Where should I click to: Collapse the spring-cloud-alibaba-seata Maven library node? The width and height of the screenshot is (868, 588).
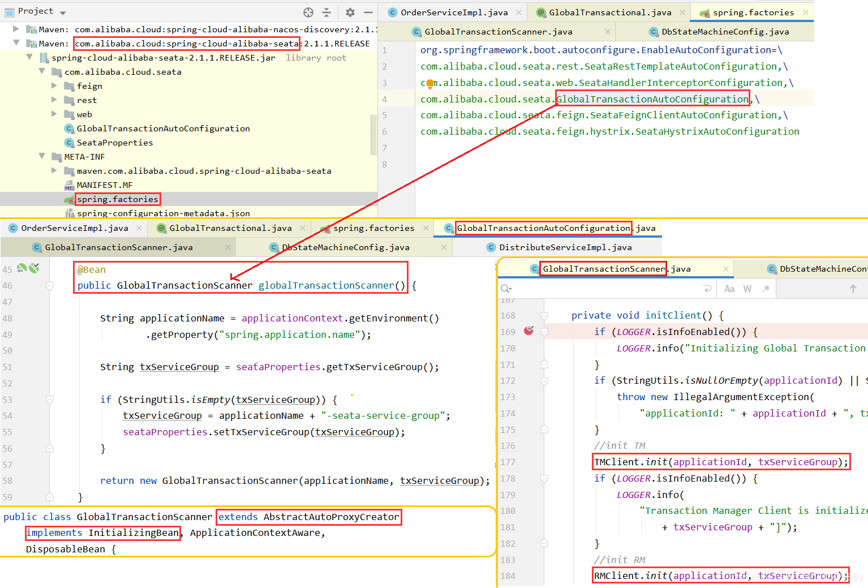16,43
